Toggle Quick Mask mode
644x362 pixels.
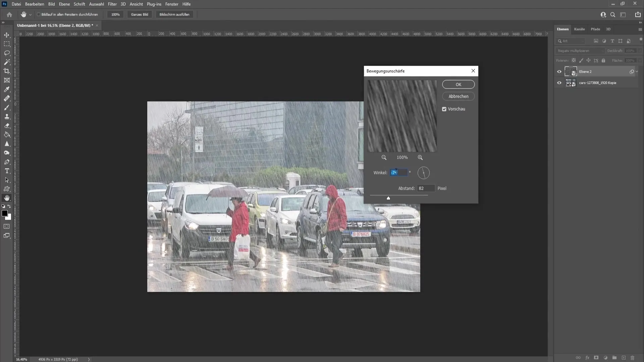tap(7, 227)
